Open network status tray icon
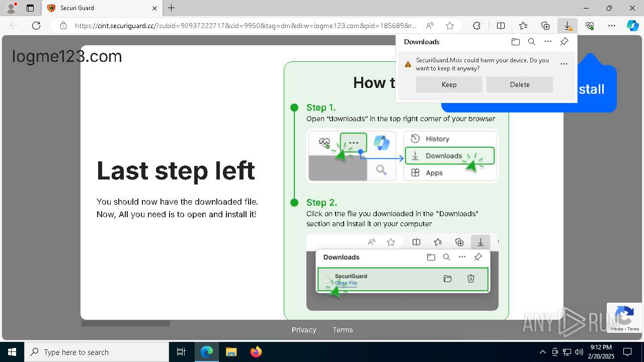644x362 pixels. 567,352
